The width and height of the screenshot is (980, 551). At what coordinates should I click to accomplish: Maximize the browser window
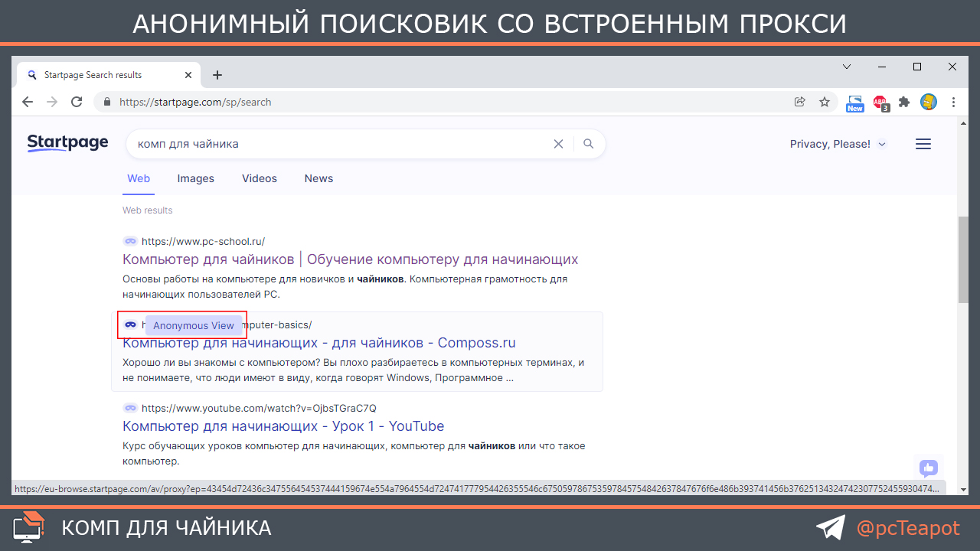(917, 67)
